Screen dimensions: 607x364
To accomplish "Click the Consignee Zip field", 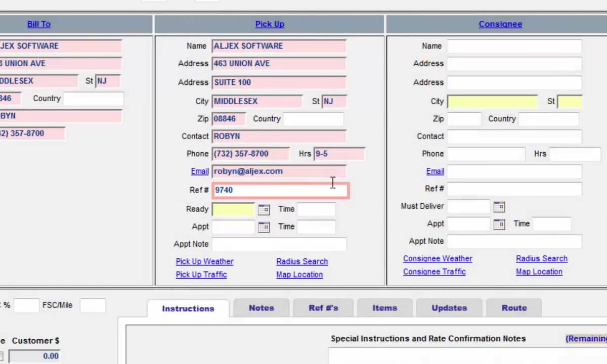I will (x=464, y=119).
